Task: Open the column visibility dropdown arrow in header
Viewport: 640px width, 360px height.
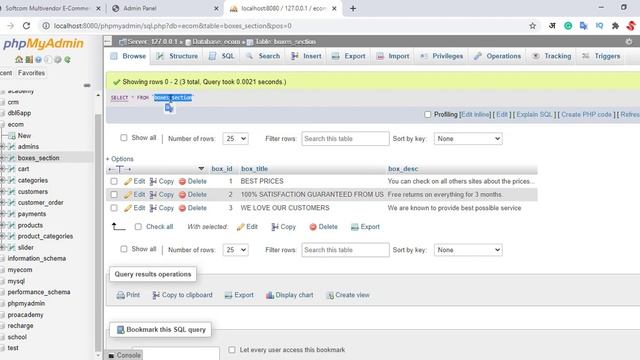Action: 201,169
